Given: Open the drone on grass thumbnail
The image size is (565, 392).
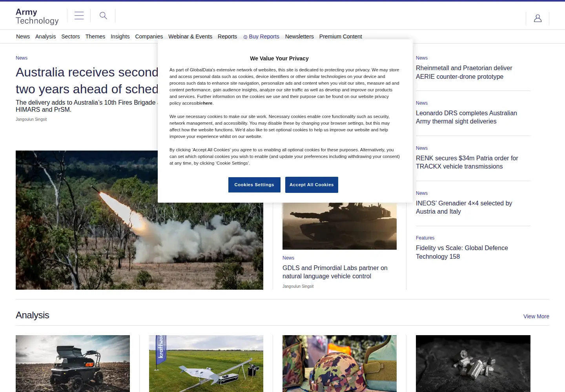Looking at the screenshot, I should tap(206, 363).
